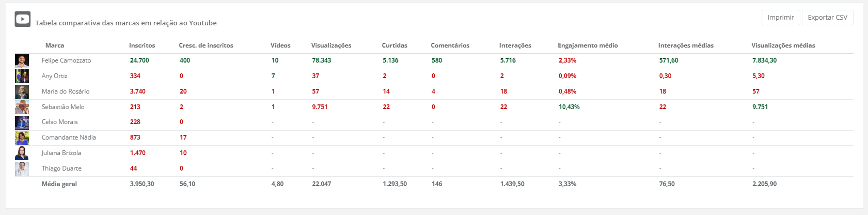
Task: Sort table by Cresc. de inscritos
Action: pos(206,45)
